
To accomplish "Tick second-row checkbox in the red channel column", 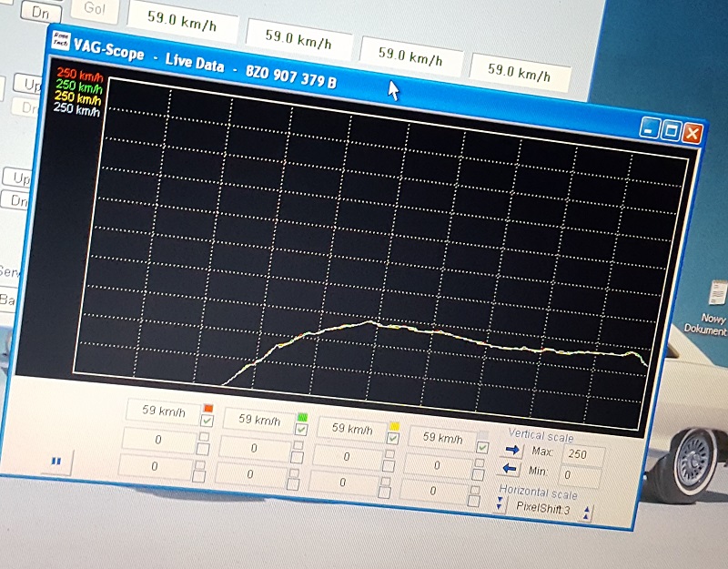I will [202, 449].
